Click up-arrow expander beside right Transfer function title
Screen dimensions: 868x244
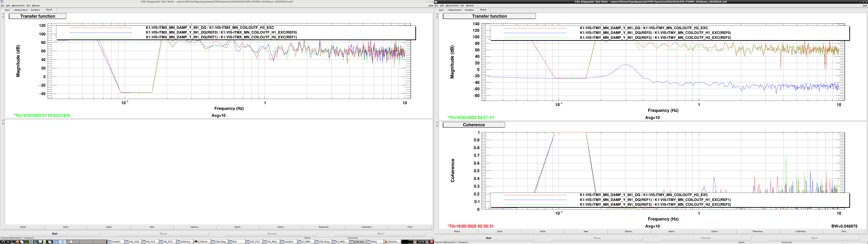click(x=437, y=17)
